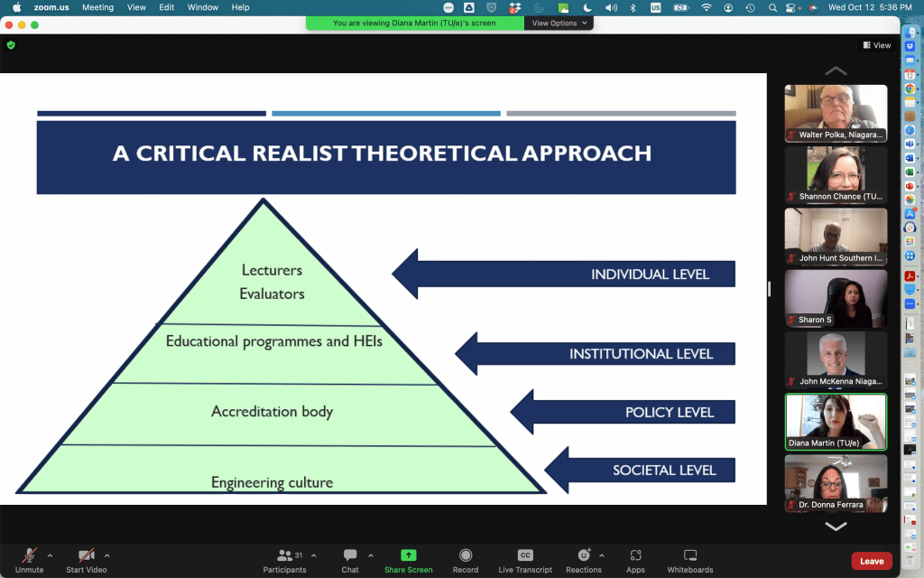This screenshot has width=924, height=578.
Task: Expand video options chevron beside Start Video
Action: [x=107, y=555]
